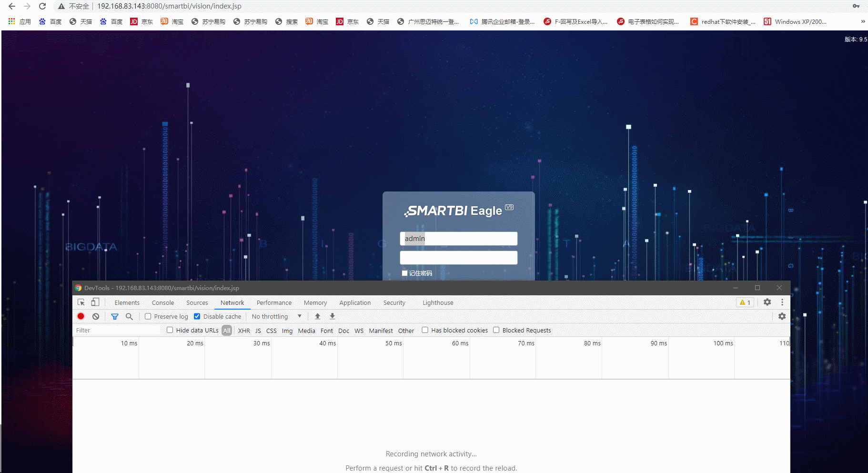Check the Has blocked cookies checkbox
Screen dimensions: 868x473
pyautogui.click(x=425, y=330)
